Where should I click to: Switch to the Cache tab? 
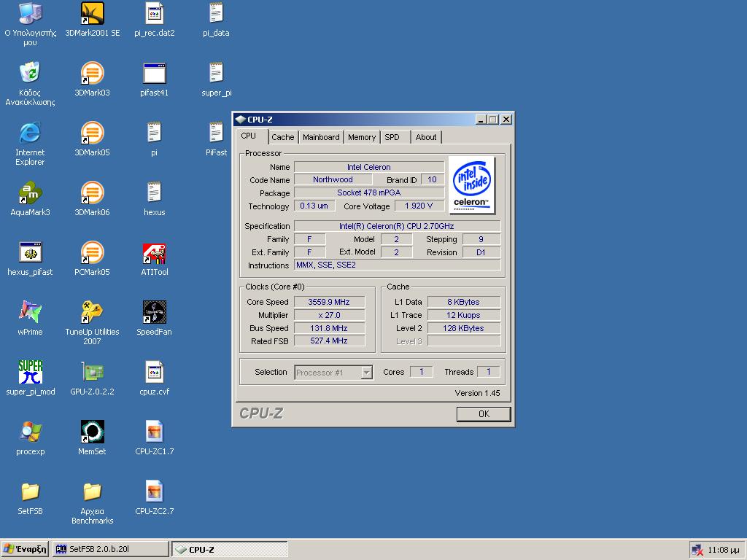tap(283, 137)
